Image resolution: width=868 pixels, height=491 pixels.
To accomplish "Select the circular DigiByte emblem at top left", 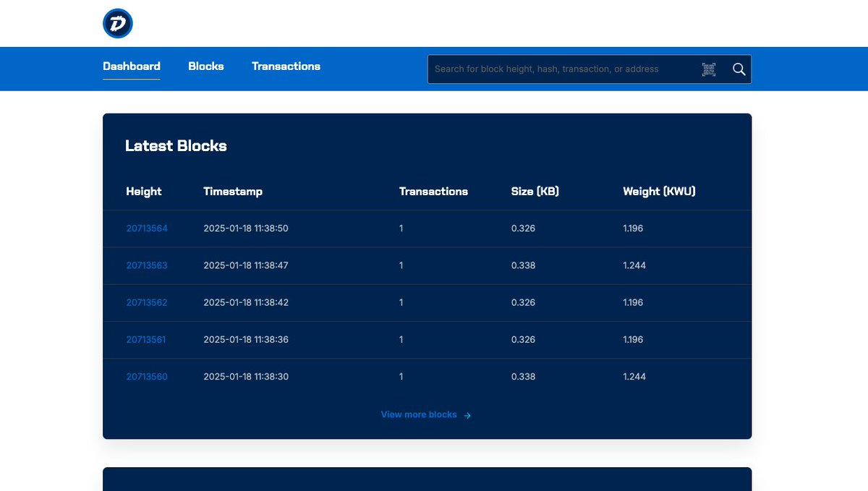I will pos(117,23).
